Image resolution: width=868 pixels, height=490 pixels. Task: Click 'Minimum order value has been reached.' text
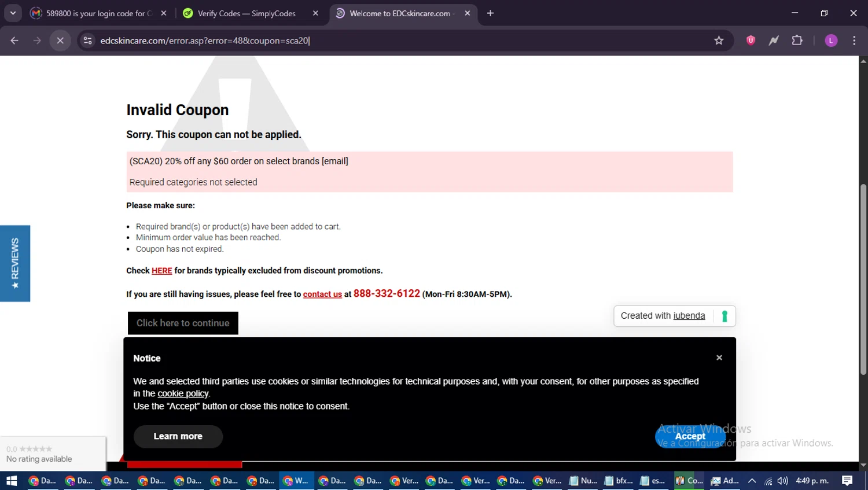[208, 237]
